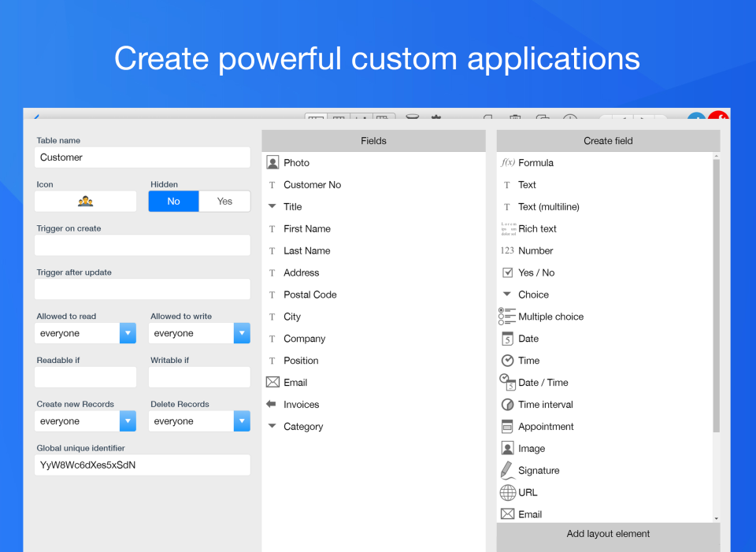756x552 pixels.
Task: Click the Time clock icon
Action: [x=508, y=360]
